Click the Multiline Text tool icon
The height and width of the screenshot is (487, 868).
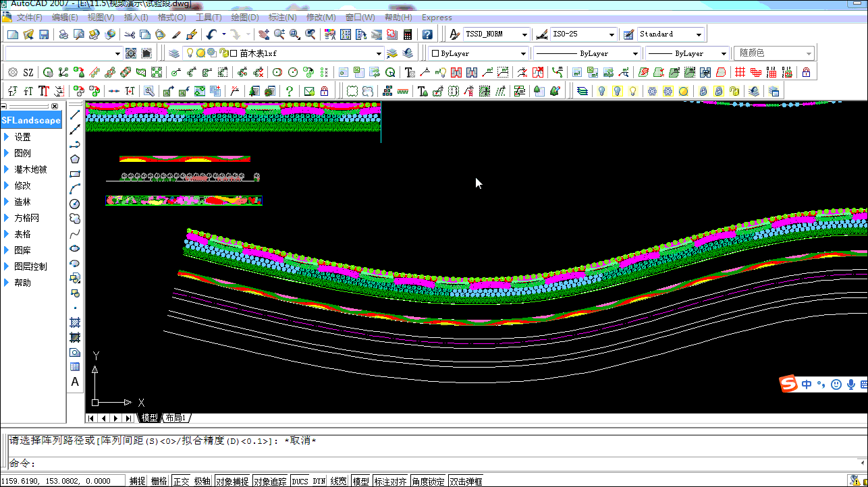pyautogui.click(x=75, y=382)
